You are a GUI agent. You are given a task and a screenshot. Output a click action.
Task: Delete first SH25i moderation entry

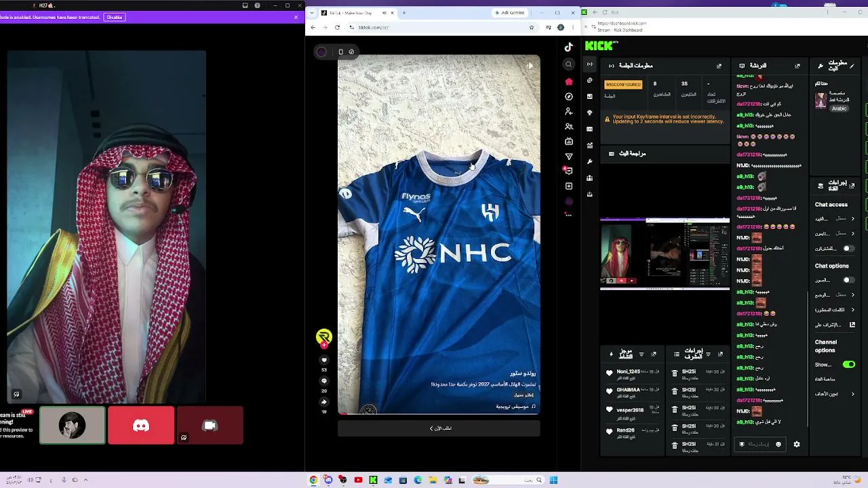[x=675, y=373]
